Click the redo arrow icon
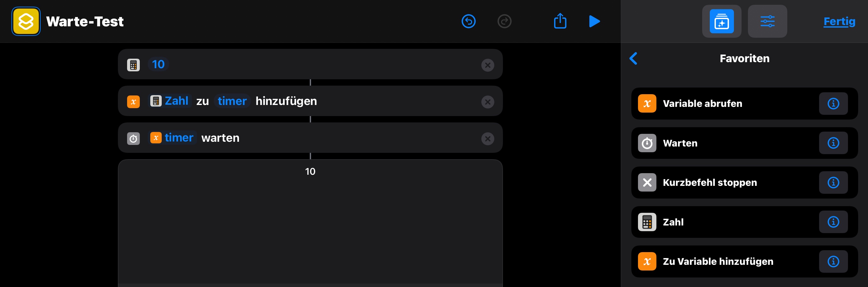 (x=504, y=22)
